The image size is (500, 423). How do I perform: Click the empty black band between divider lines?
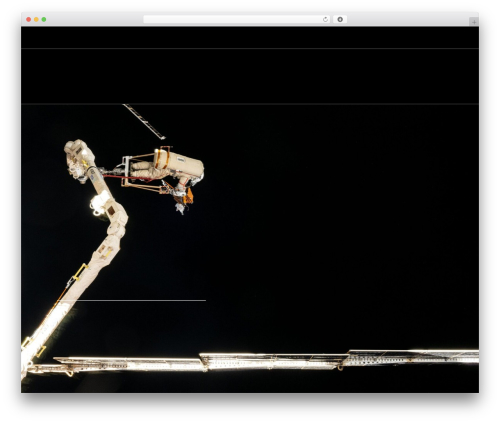click(x=250, y=76)
